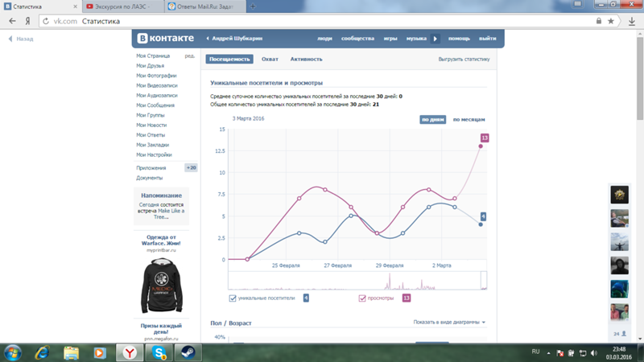Screen dimensions: 644x362
Task: Open Windows Start menu
Action: point(13,352)
